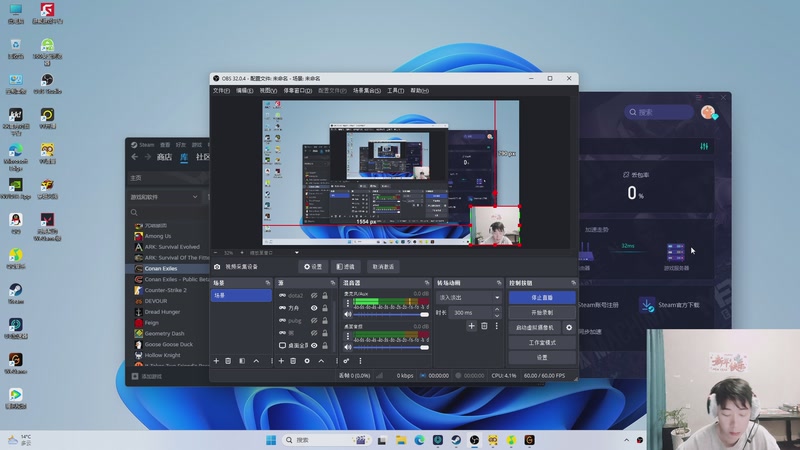Open advanced audio properties gear in the mixer toolbar
This screenshot has height=450, width=800.
[346, 361]
